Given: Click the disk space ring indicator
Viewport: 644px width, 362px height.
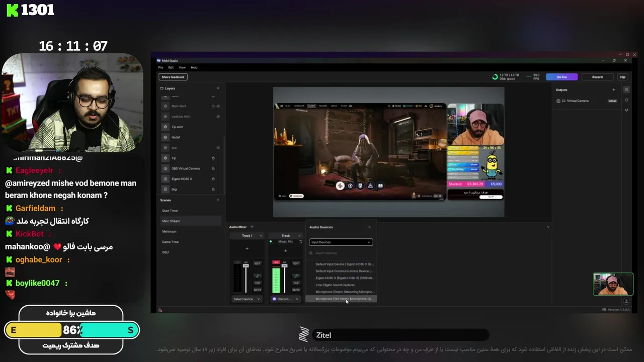Looking at the screenshot, I should (495, 77).
